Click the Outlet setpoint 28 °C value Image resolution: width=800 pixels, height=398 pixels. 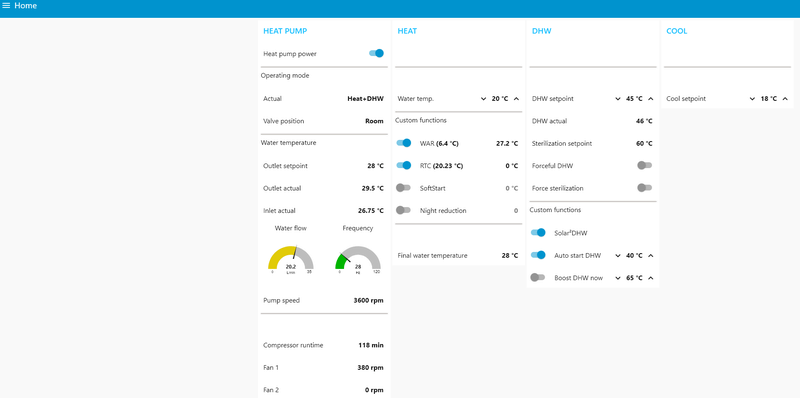tap(376, 166)
